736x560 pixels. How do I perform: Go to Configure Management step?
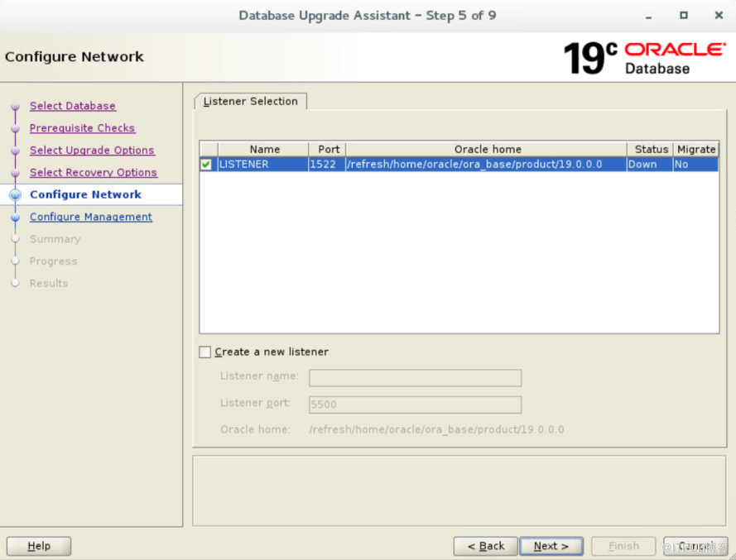click(x=91, y=217)
